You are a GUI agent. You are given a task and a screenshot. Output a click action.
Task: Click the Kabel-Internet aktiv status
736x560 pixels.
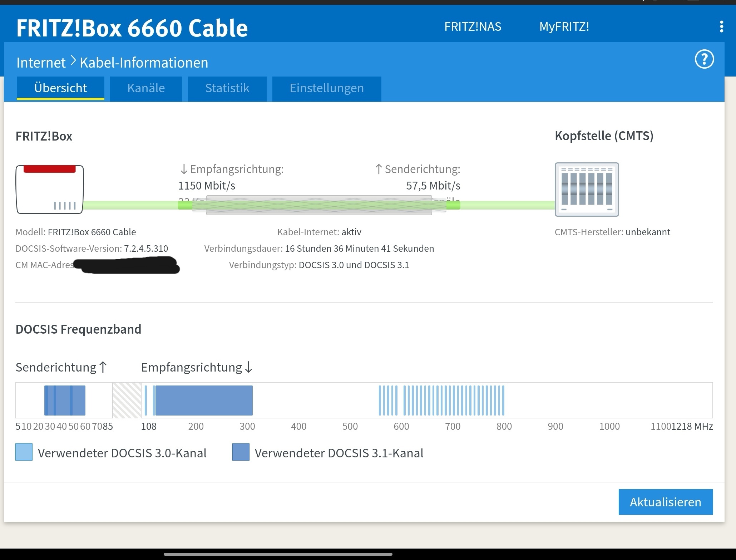319,232
